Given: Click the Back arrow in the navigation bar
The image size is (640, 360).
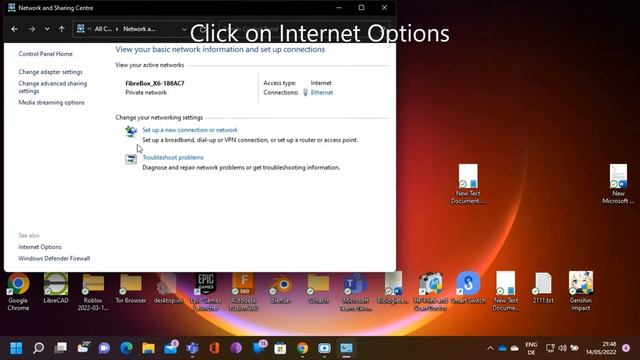Looking at the screenshot, I should tap(15, 29).
